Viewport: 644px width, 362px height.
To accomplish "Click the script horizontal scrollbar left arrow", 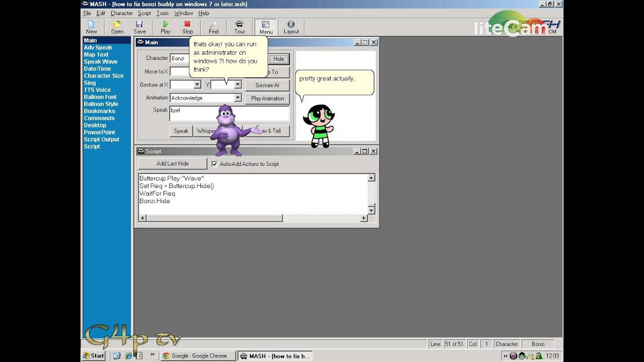I will (x=142, y=218).
